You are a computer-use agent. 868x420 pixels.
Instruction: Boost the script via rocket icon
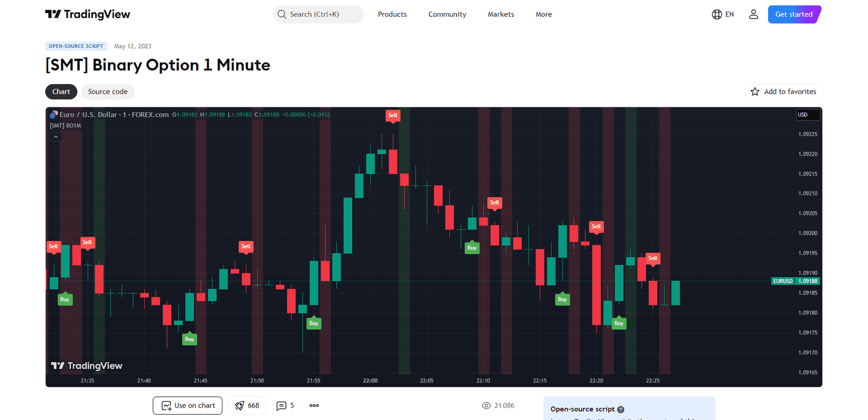point(239,405)
